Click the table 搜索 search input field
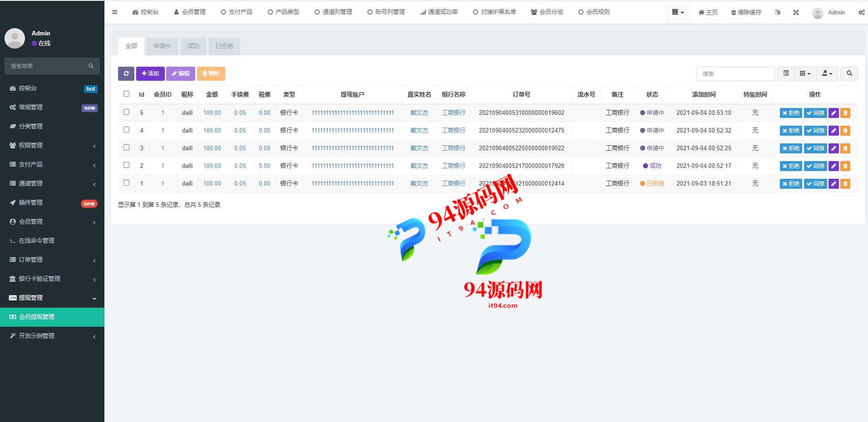Screen dimensions: 868x422 [735, 74]
